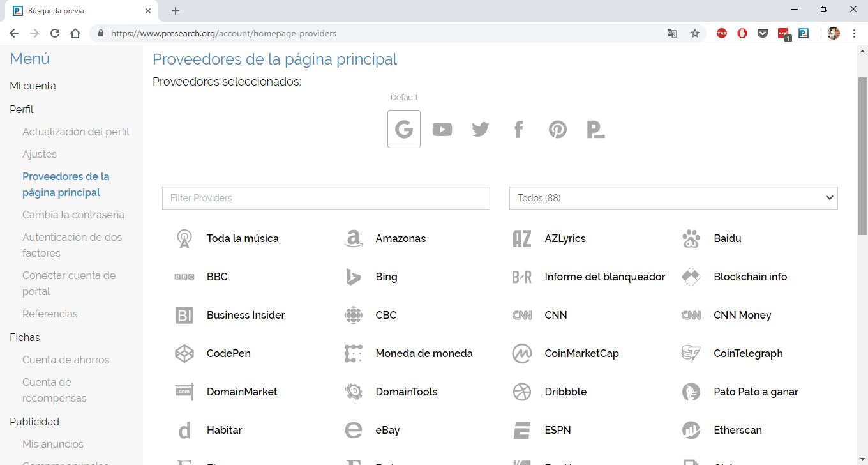Bookmark this page with star icon
Image resolution: width=868 pixels, height=465 pixels.
695,33
